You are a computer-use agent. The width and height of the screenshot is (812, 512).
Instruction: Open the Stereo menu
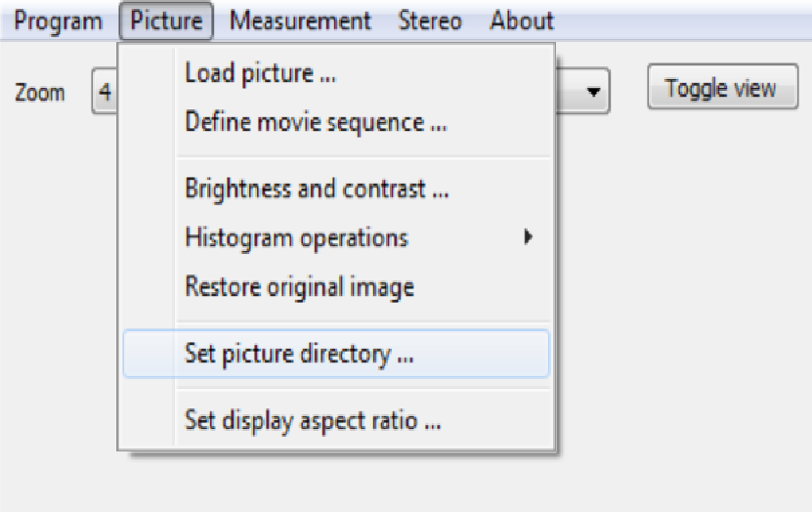coord(430,21)
